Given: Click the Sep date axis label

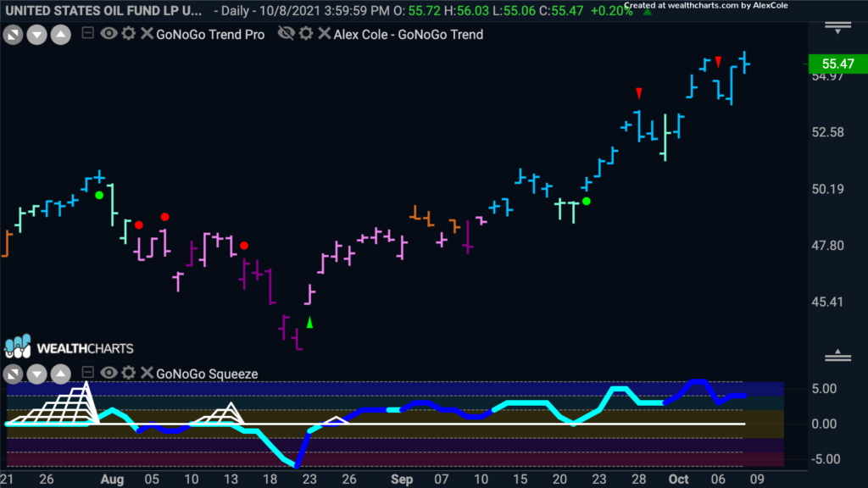Looking at the screenshot, I should point(401,480).
